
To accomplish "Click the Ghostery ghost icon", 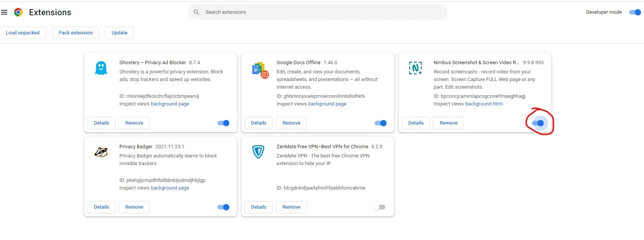I will (x=101, y=68).
